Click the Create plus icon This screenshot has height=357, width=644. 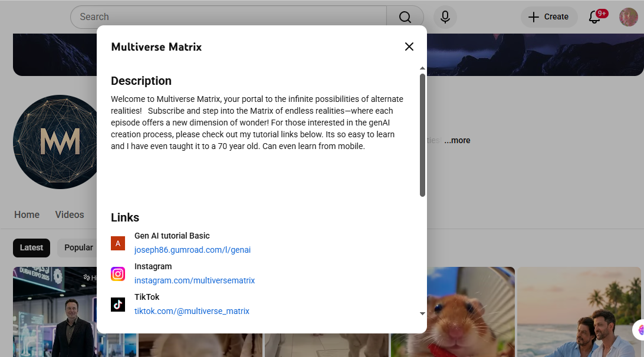(x=533, y=16)
